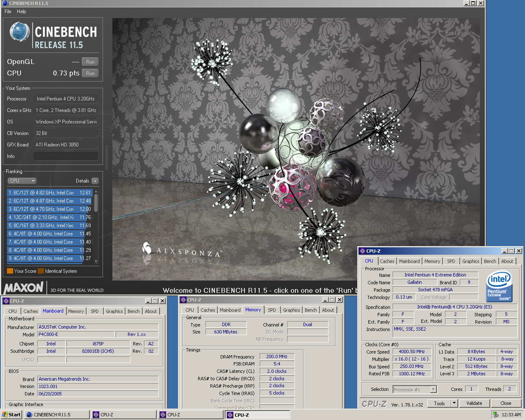Open Graphics tab in Mainboard CPU-Z window

[x=114, y=311]
